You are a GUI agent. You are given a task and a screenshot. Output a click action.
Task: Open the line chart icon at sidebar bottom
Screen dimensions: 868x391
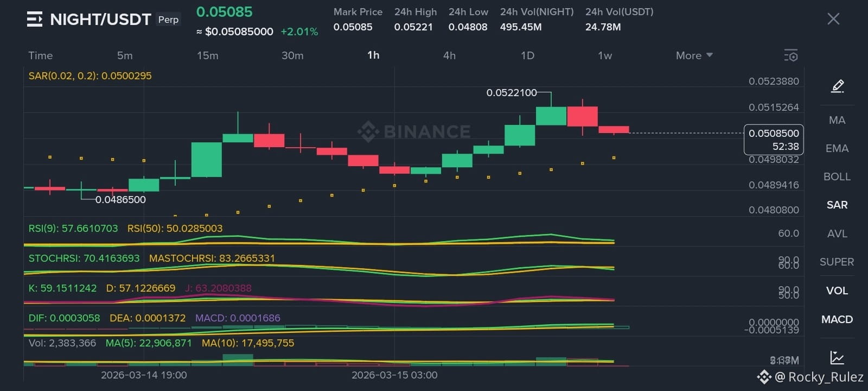click(837, 357)
